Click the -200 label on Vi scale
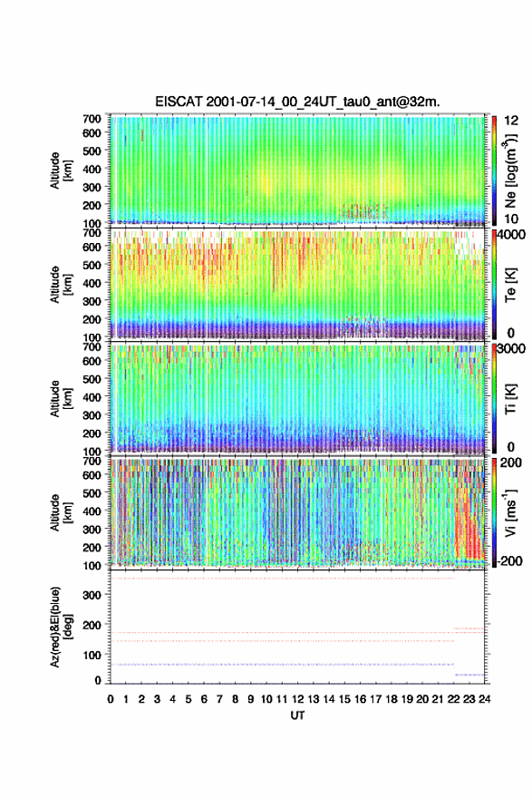 (510, 560)
